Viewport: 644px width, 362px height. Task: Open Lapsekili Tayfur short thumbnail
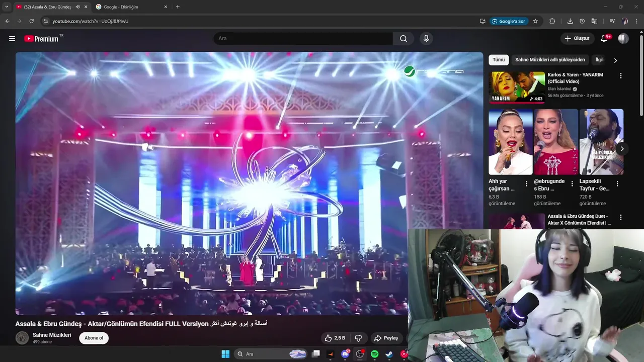coord(601,142)
